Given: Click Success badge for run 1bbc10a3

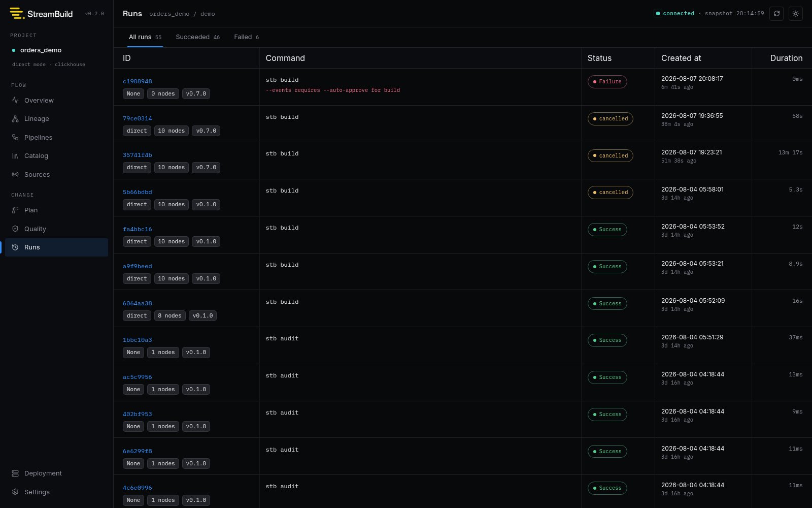Looking at the screenshot, I should [x=607, y=340].
